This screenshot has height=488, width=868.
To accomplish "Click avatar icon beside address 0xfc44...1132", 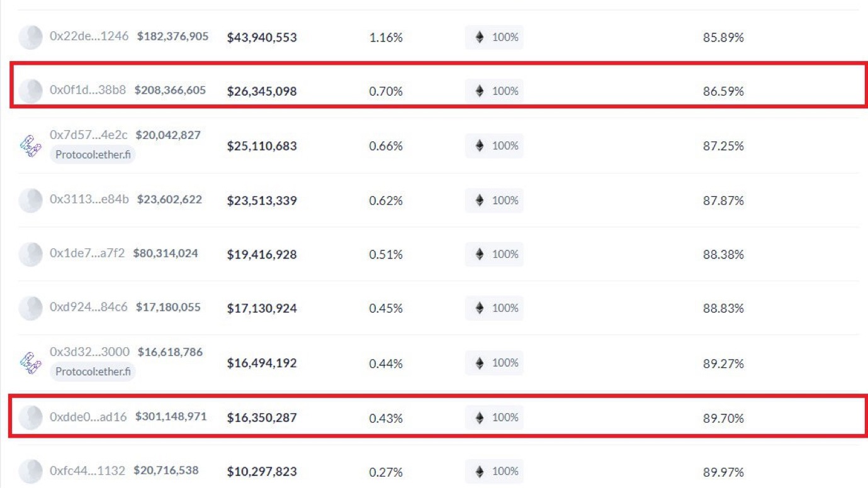I will point(30,471).
